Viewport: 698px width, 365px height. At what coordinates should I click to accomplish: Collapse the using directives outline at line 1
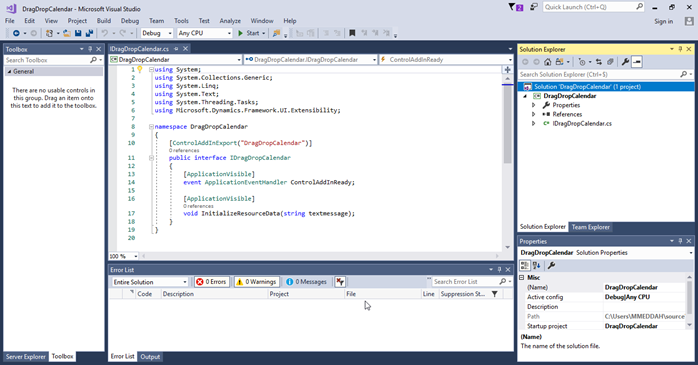pos(151,69)
